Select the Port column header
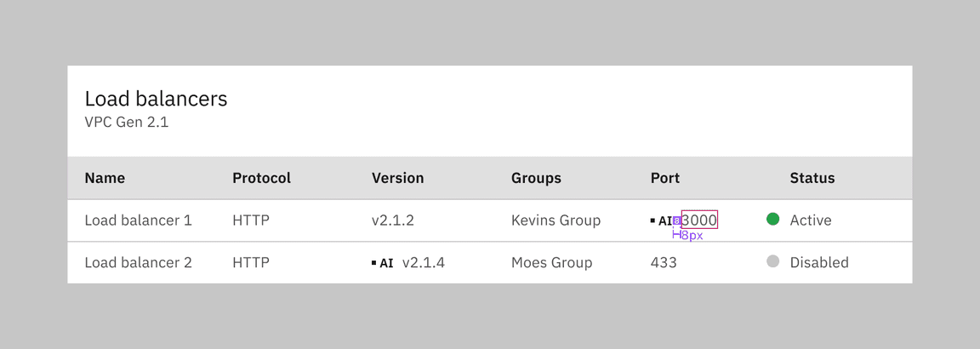This screenshot has height=349, width=980. pos(665,178)
